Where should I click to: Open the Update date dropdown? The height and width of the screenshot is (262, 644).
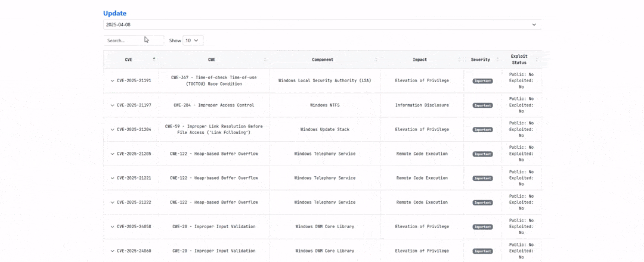point(321,24)
